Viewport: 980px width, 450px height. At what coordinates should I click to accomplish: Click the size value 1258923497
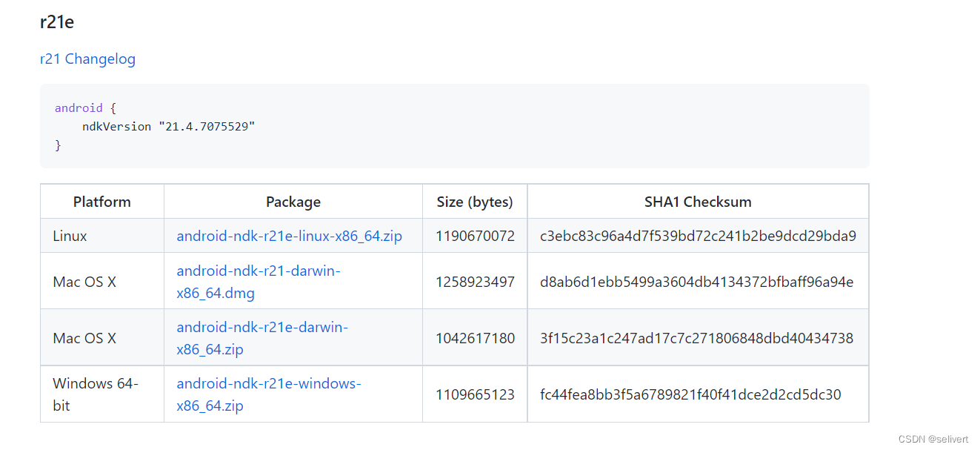coord(474,281)
